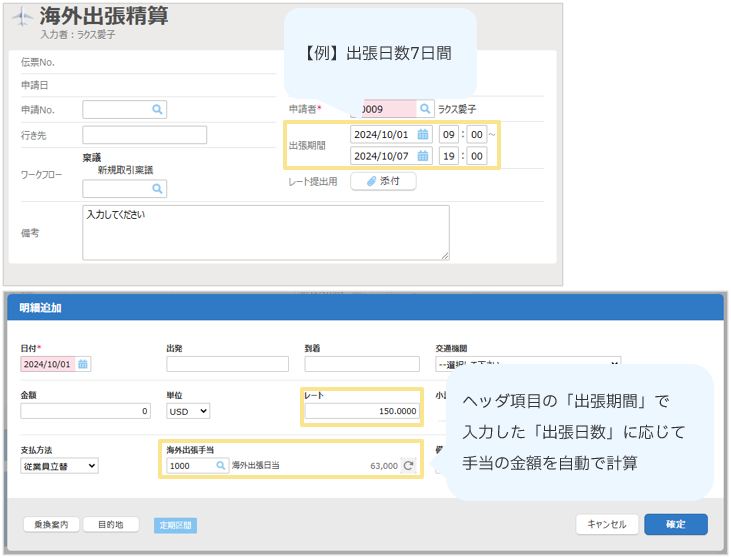
Task: Click search icon in 海外出張手当 code field
Action: pyautogui.click(x=221, y=465)
